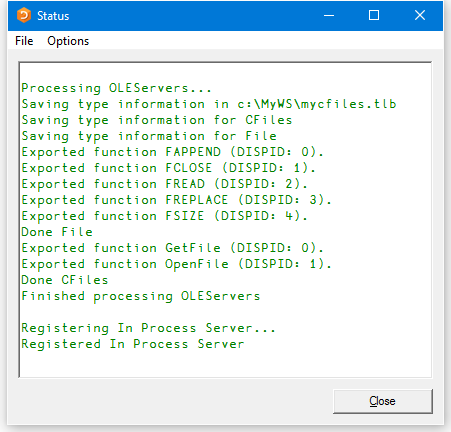The image size is (451, 432).
Task: Minimize the Status window
Action: coord(329,15)
